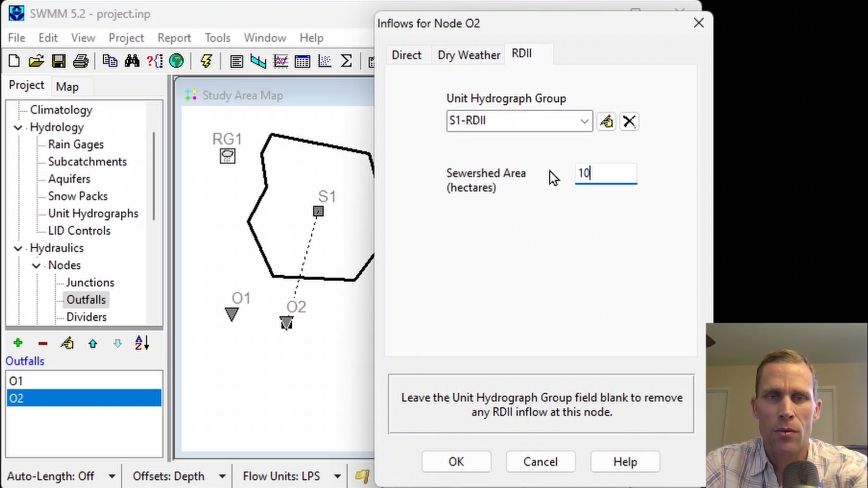Screen dimensions: 868x488
Task: Click the Copy to clipboard toolbar icon
Action: [x=110, y=61]
